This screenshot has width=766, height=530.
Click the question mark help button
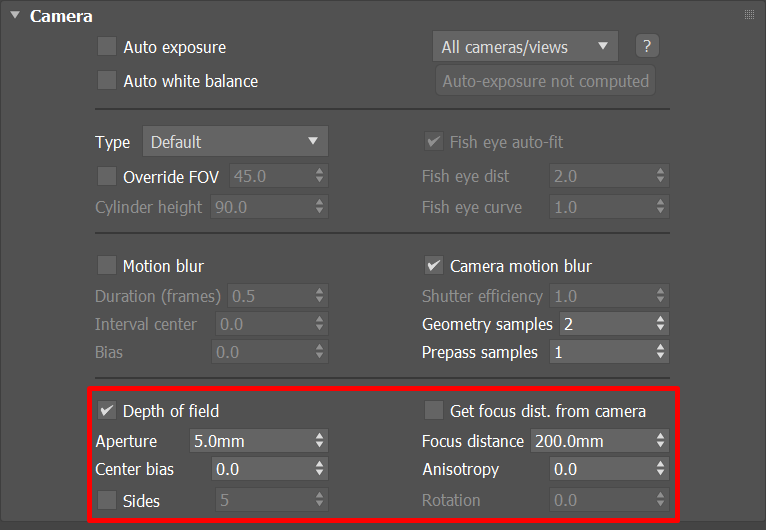(x=647, y=46)
